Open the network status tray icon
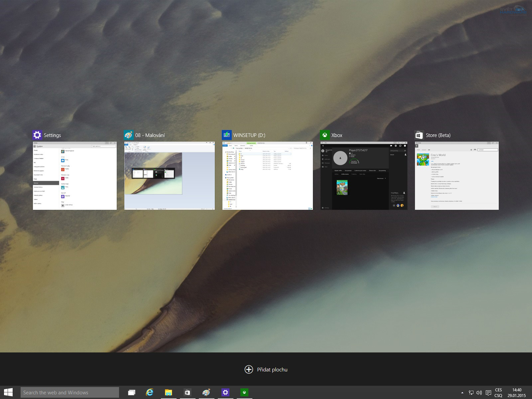Viewport: 532px width, 399px height. click(x=471, y=393)
